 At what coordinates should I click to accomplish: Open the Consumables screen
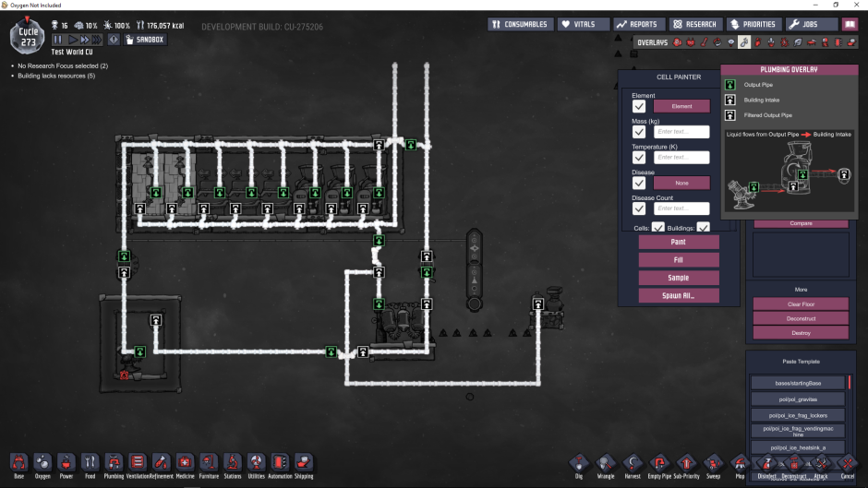pyautogui.click(x=520, y=24)
